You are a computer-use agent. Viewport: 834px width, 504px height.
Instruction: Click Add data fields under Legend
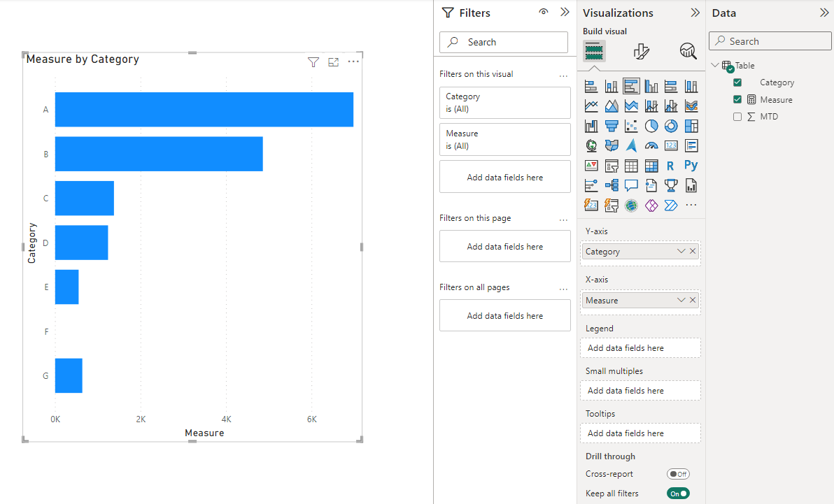click(x=640, y=347)
